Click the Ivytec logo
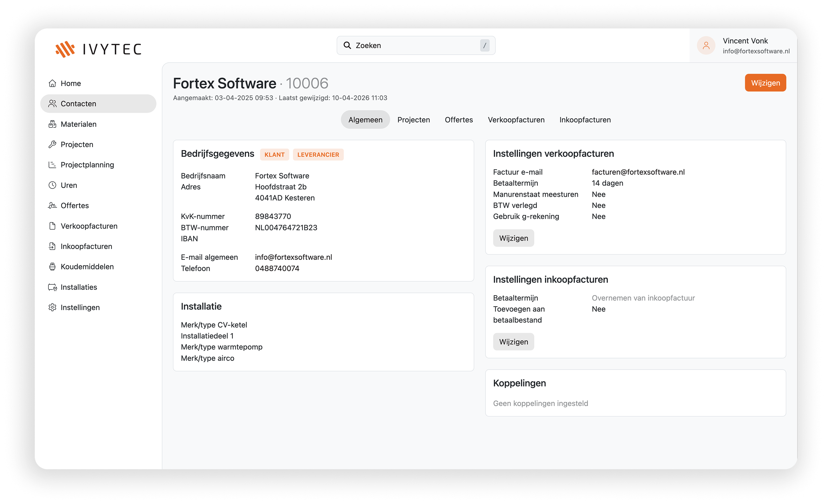826x504 pixels. (x=99, y=49)
